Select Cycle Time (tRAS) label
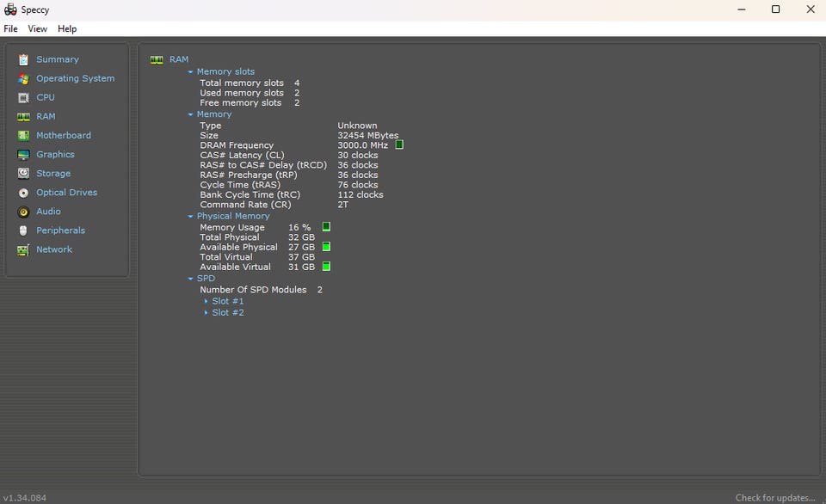This screenshot has width=826, height=504. [x=240, y=185]
